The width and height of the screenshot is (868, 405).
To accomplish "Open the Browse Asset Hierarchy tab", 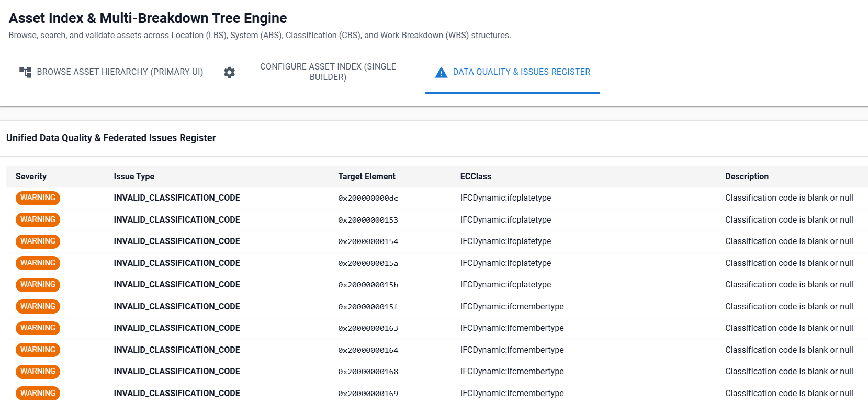I will pos(110,72).
